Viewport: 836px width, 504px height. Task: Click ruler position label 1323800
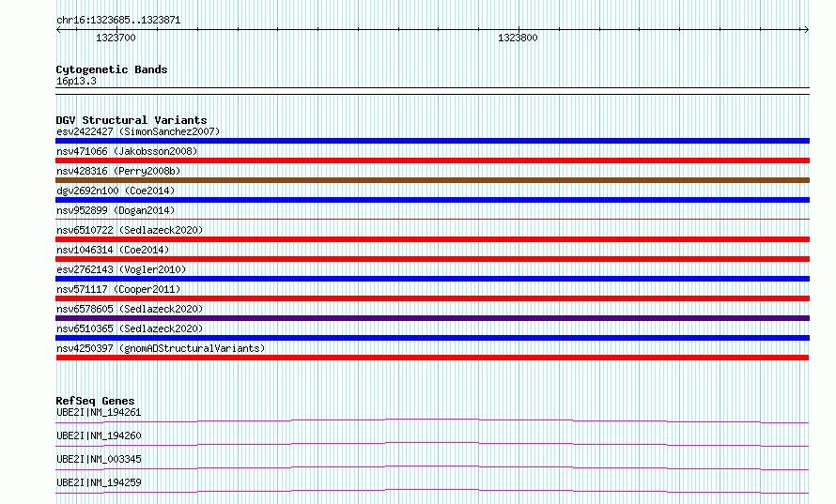(x=518, y=38)
